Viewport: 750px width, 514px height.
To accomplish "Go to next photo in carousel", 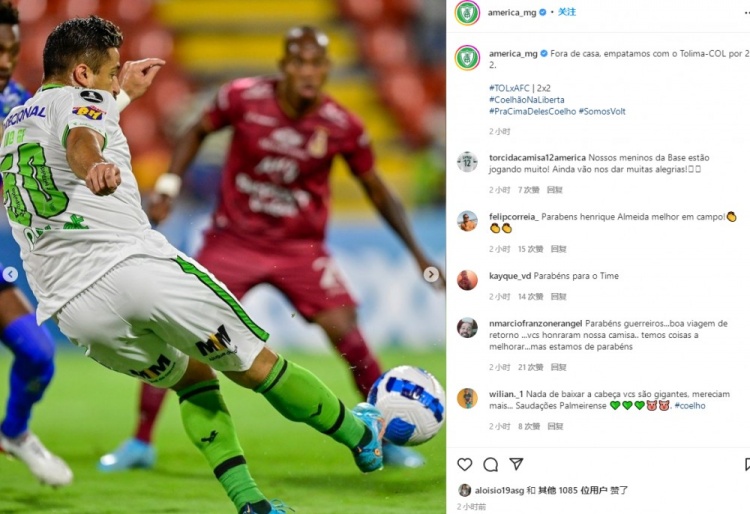I will click(x=430, y=274).
